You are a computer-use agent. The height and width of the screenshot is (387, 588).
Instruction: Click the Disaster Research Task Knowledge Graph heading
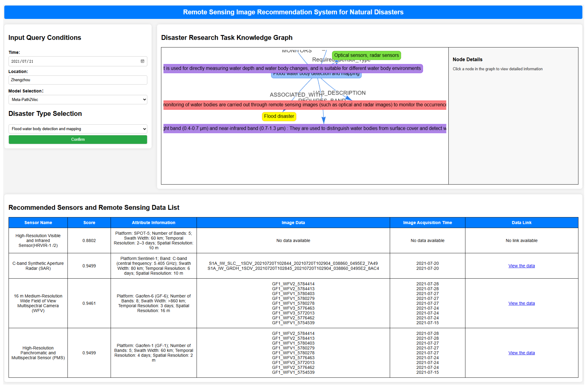pos(227,38)
